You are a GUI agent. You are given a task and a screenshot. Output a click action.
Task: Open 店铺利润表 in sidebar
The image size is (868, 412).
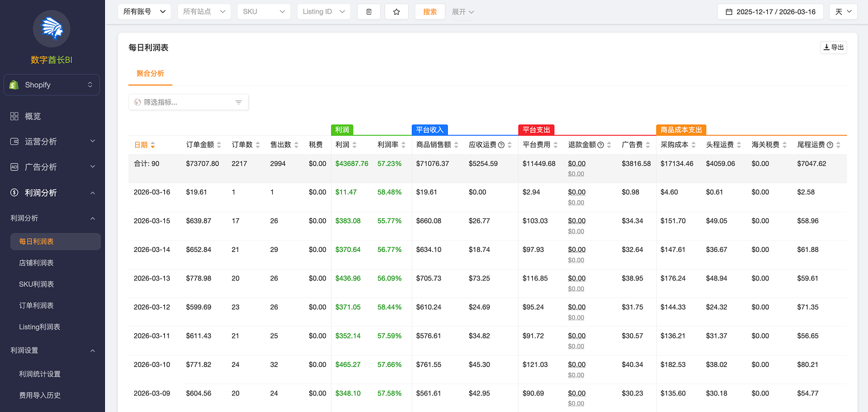pos(36,263)
